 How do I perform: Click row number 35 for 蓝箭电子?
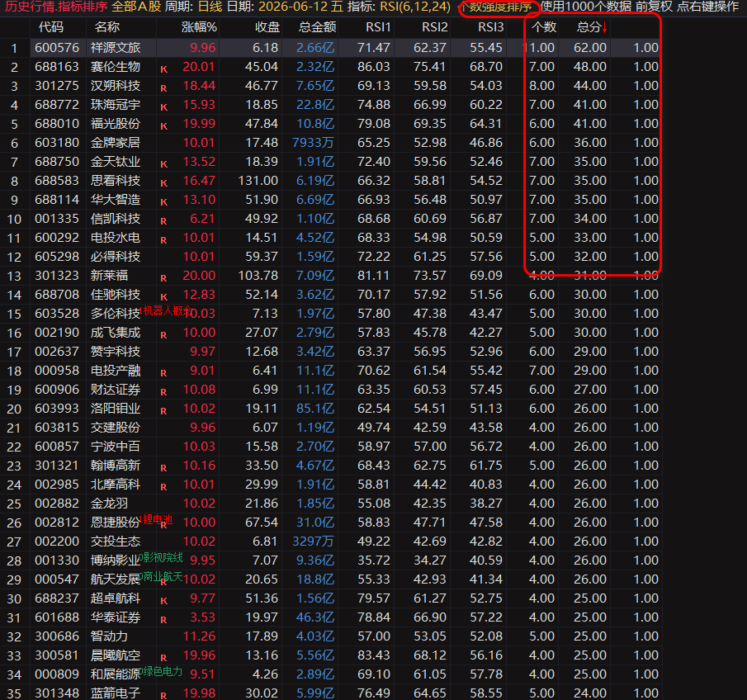coord(14,693)
